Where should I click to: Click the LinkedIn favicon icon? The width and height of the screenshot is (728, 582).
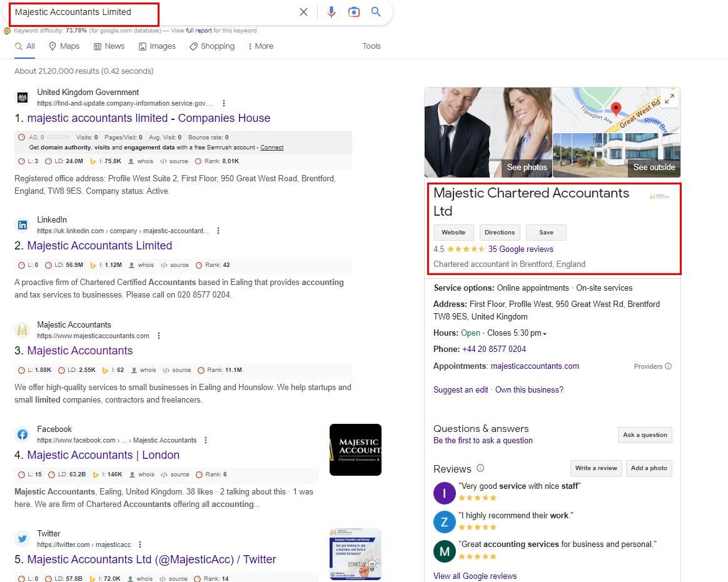tap(23, 225)
